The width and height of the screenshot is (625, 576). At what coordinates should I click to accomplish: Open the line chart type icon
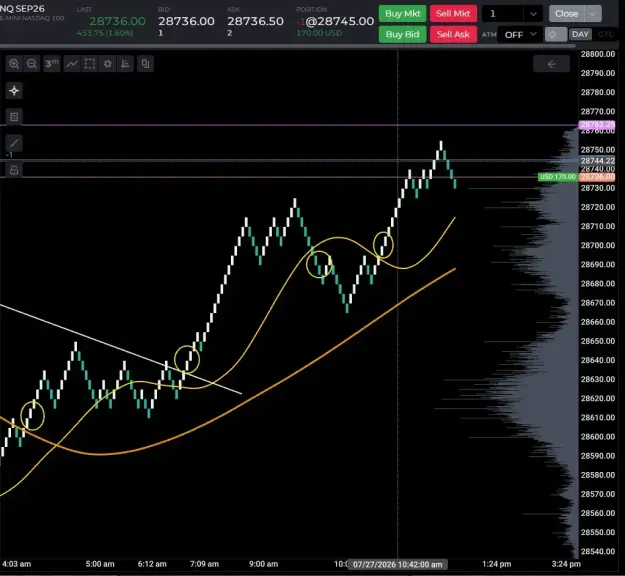click(72, 64)
